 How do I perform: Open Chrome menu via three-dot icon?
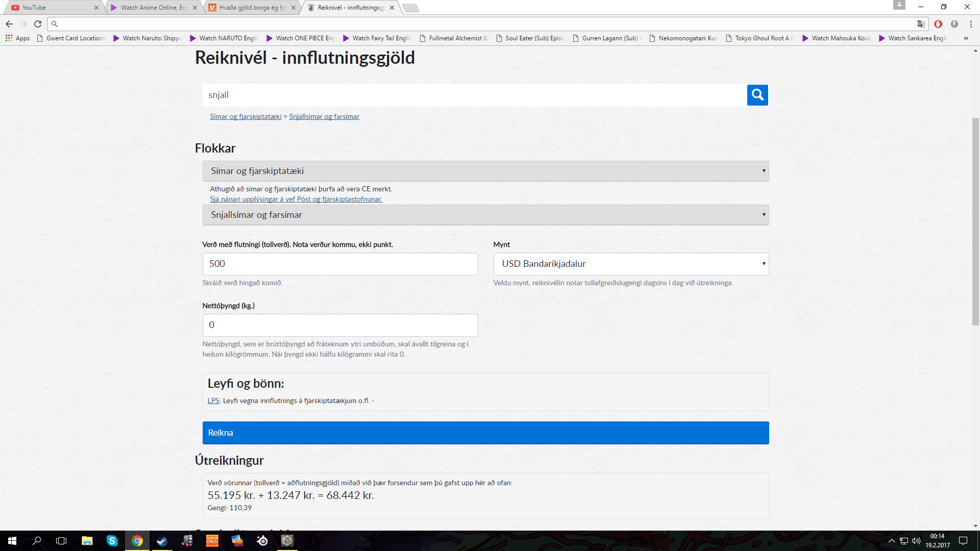[970, 23]
